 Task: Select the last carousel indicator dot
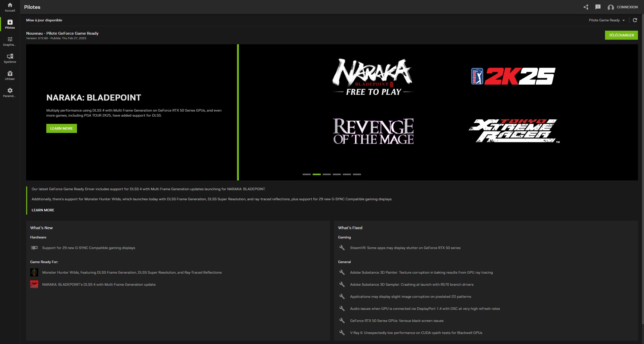[x=357, y=174]
